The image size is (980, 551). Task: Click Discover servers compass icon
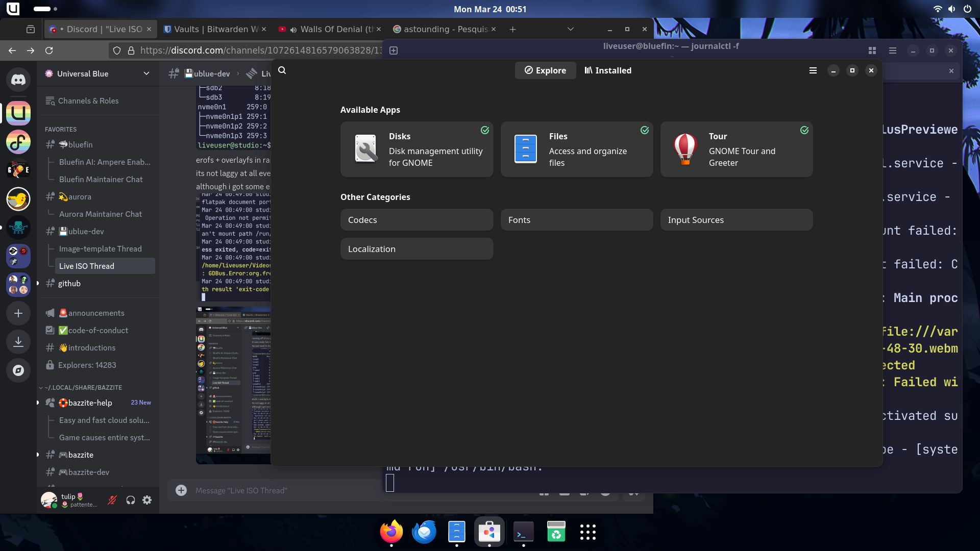click(x=18, y=370)
